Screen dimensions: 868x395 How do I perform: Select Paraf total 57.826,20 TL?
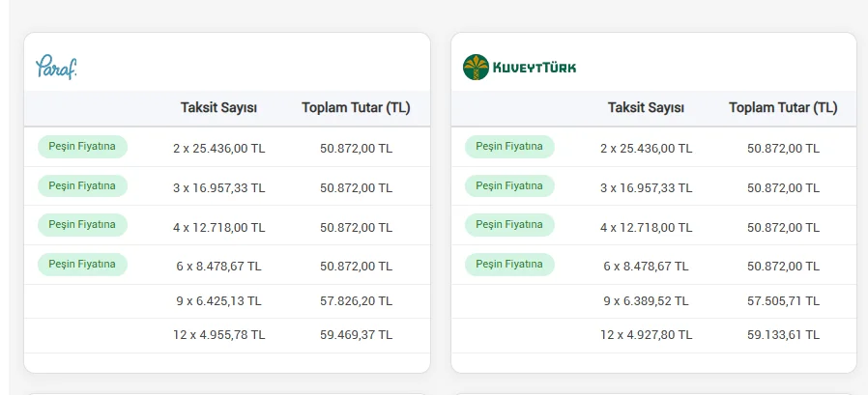click(x=356, y=301)
